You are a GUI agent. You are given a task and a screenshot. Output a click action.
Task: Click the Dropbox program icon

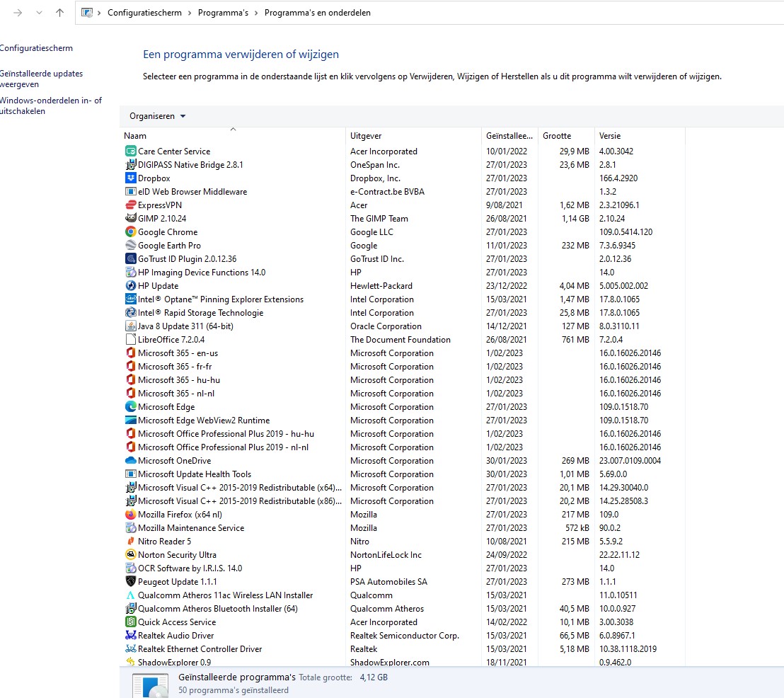[130, 178]
